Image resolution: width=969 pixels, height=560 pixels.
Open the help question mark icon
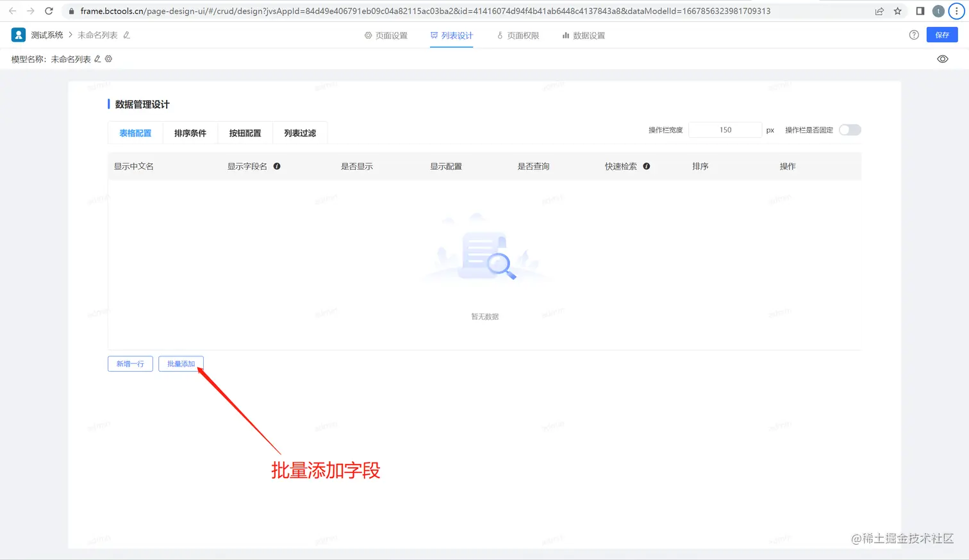click(914, 35)
